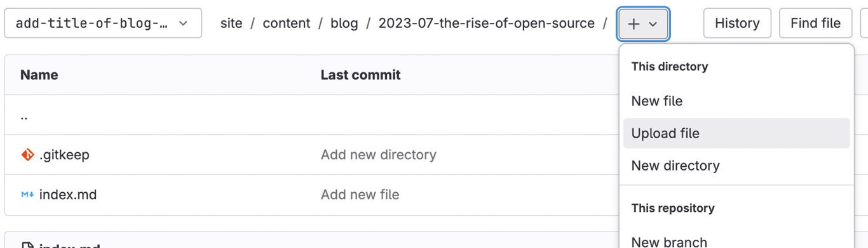Open the branch selector dropdown
Screen dimensions: 868x248
(103, 23)
